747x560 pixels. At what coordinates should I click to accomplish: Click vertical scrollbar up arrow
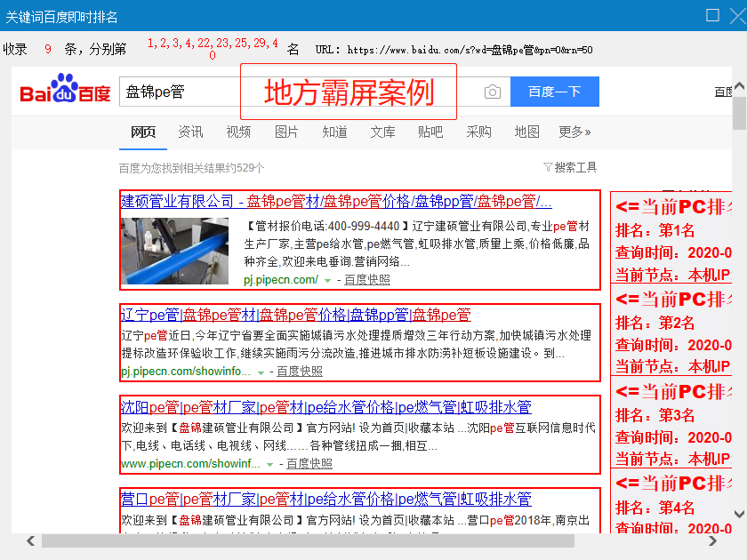(739, 87)
